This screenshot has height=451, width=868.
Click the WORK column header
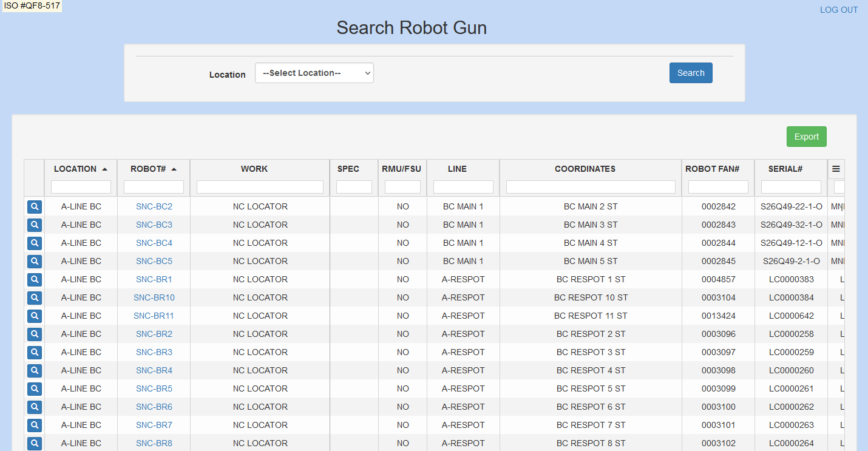click(x=254, y=169)
